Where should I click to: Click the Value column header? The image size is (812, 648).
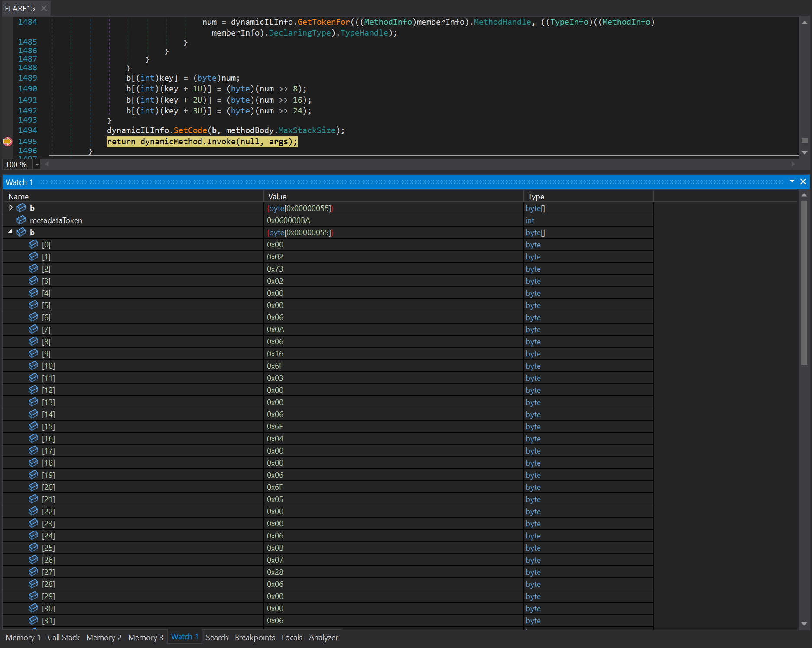pos(277,196)
